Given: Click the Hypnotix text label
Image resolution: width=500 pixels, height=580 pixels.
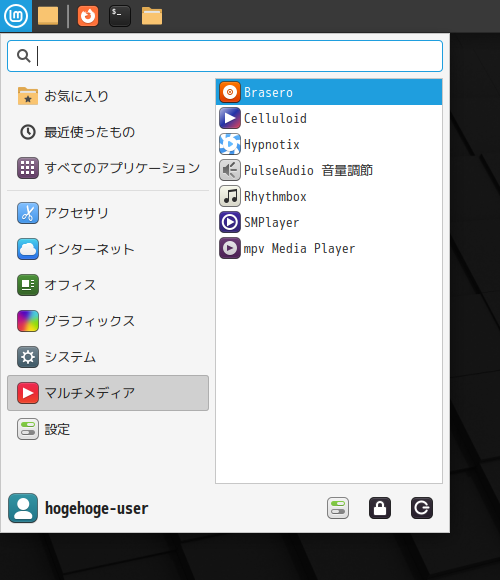Looking at the screenshot, I should point(271,145).
